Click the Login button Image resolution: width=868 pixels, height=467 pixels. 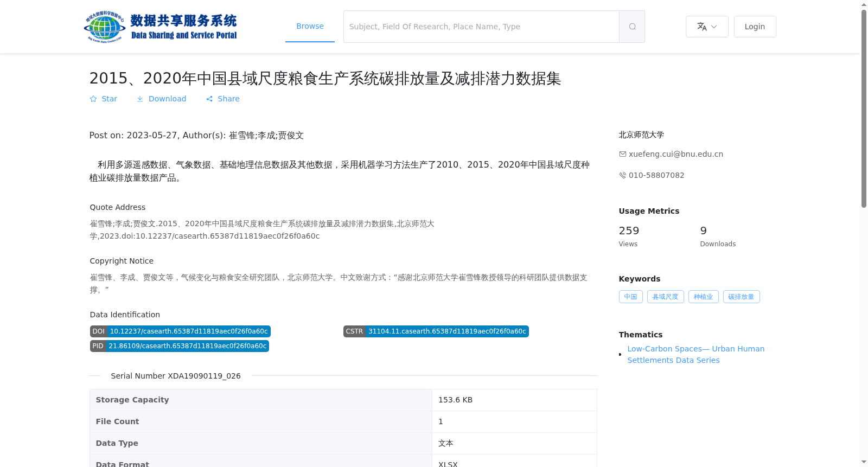click(x=755, y=27)
